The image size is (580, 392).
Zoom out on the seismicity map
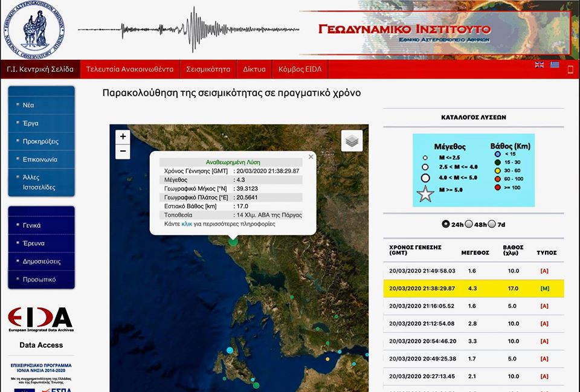(x=123, y=152)
